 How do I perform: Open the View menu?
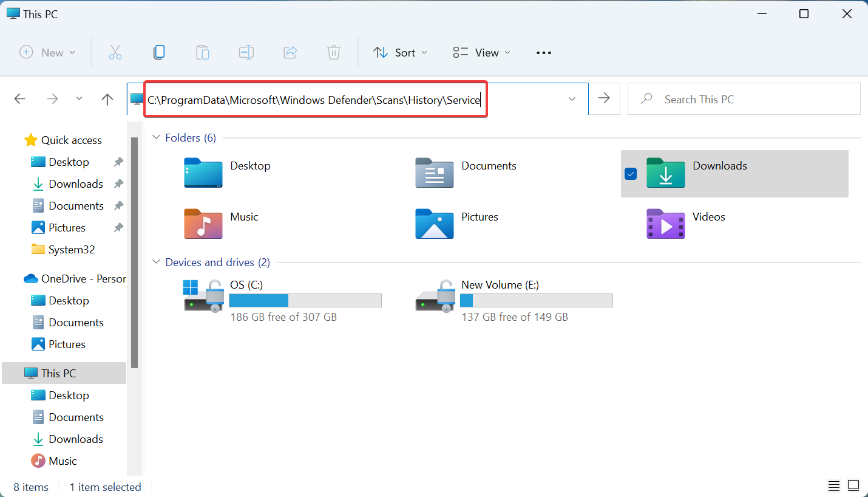tap(481, 52)
